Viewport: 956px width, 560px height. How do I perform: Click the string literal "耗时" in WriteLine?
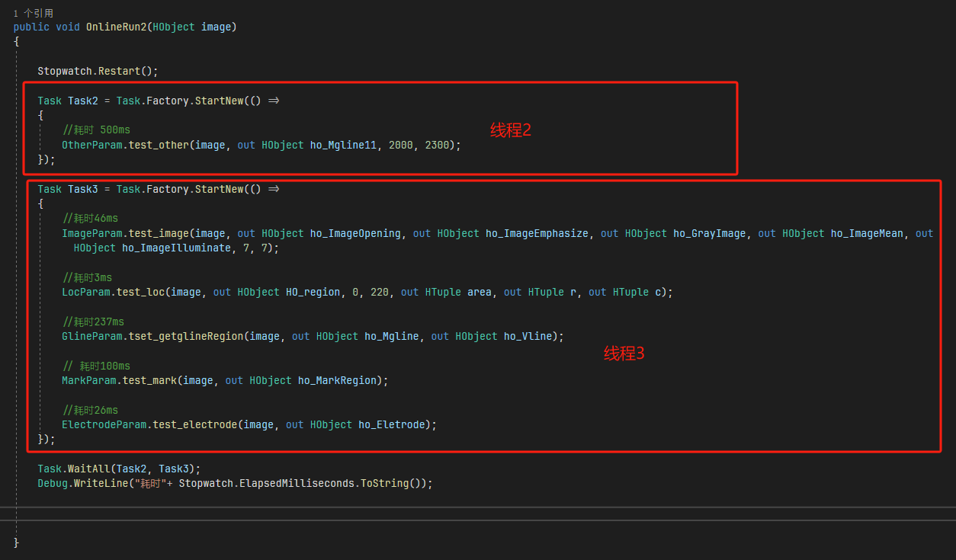[x=150, y=484]
